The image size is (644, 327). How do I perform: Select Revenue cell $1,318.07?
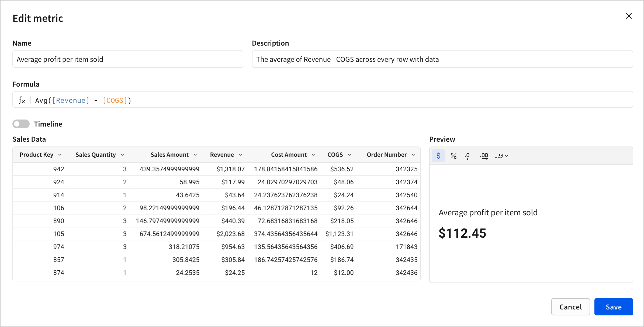[x=230, y=169]
